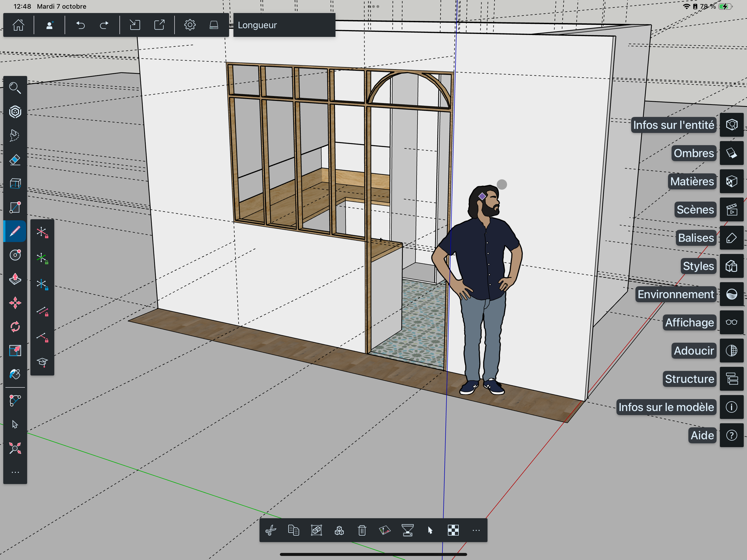Open the Adoucir soften edges panel
The height and width of the screenshot is (560, 747).
[732, 351]
